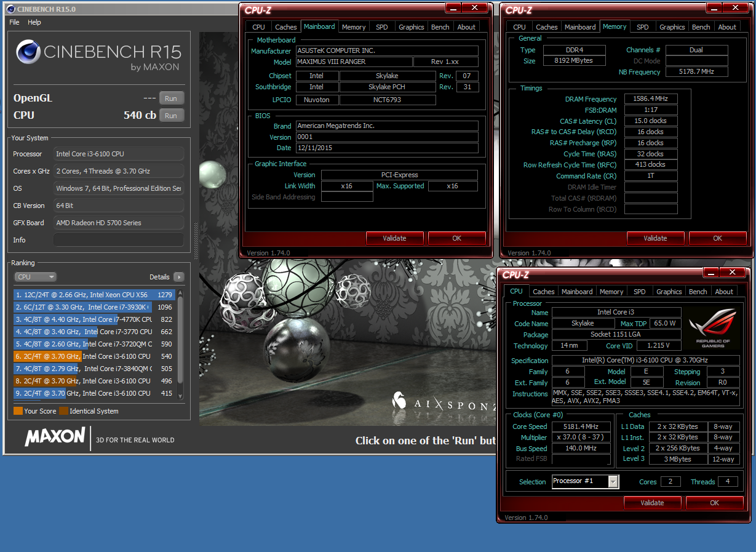Click the BIOS date 12/11/2015 field
Viewport: 756px width, 552px height.
[x=387, y=148]
